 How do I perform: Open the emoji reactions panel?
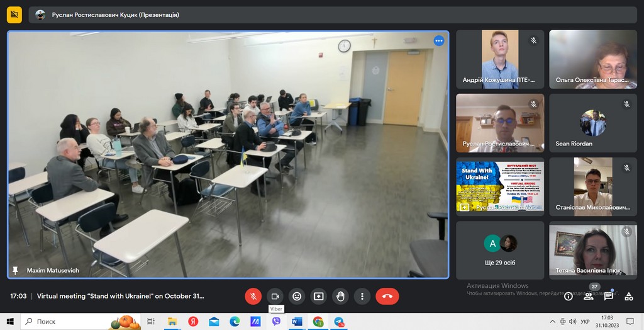tap(297, 296)
